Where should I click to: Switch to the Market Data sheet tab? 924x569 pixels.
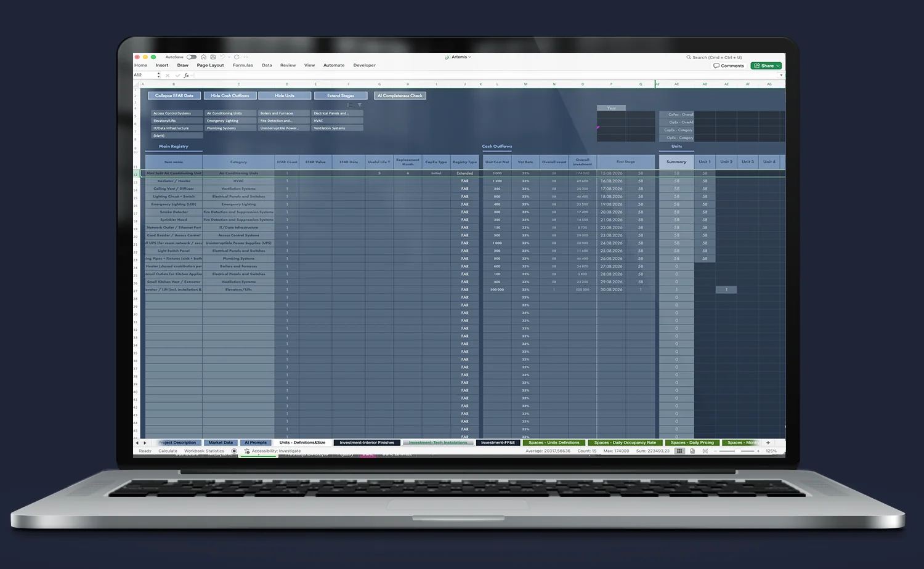tap(221, 443)
